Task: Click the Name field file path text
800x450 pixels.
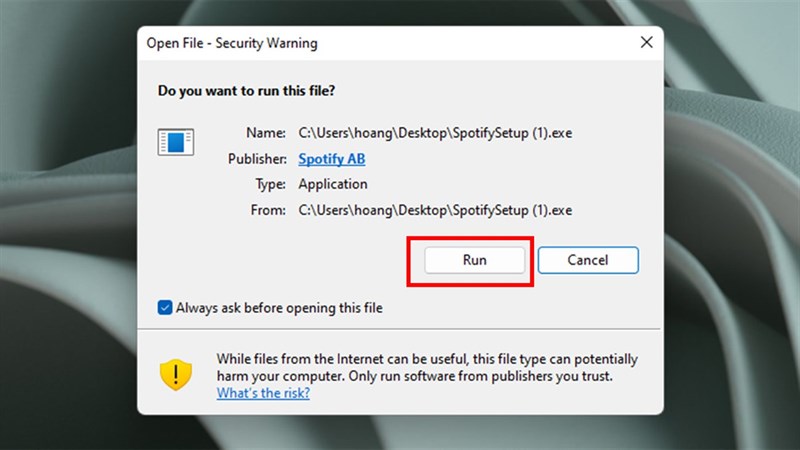Action: coord(435,133)
